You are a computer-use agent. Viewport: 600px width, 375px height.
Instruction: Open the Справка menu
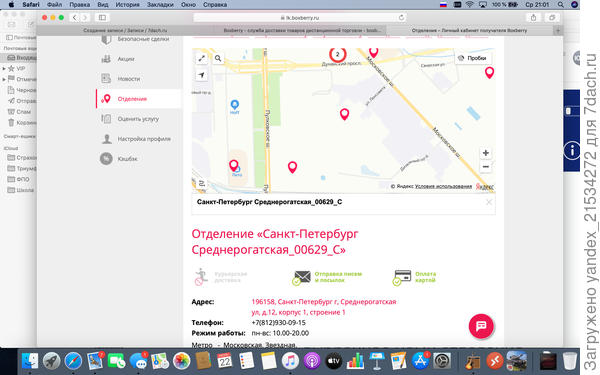point(215,5)
